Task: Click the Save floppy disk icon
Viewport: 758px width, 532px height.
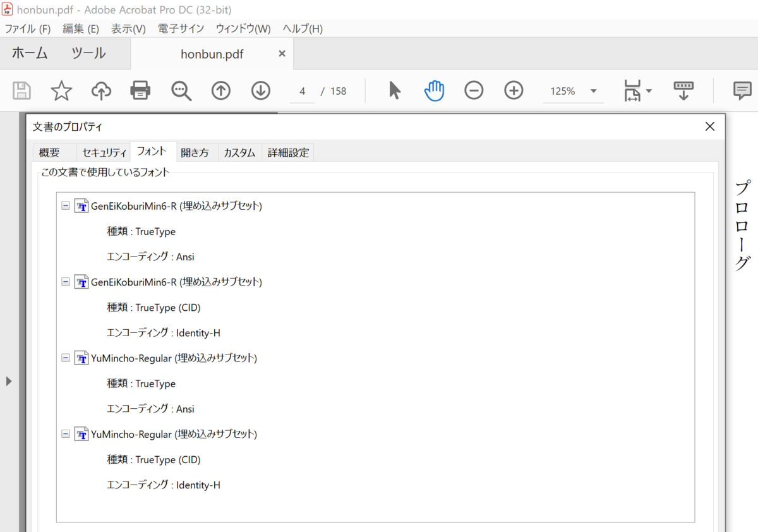Action: click(x=22, y=91)
